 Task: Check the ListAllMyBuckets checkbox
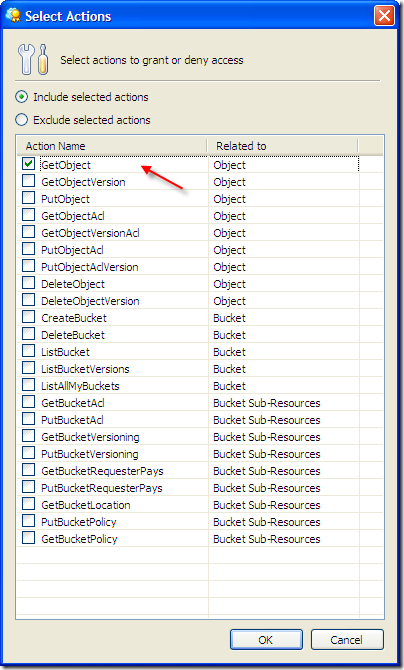[x=29, y=385]
